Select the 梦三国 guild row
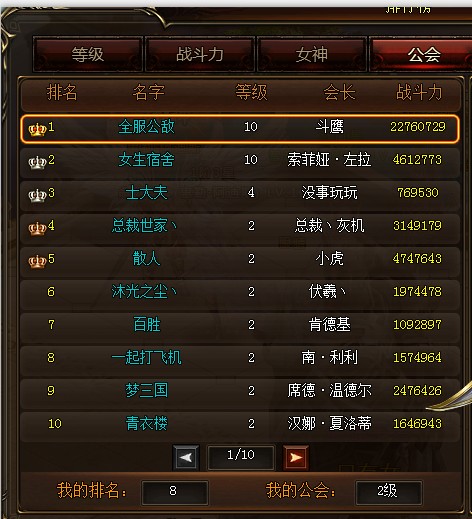Screen dimensions: 472x519 coord(240,390)
